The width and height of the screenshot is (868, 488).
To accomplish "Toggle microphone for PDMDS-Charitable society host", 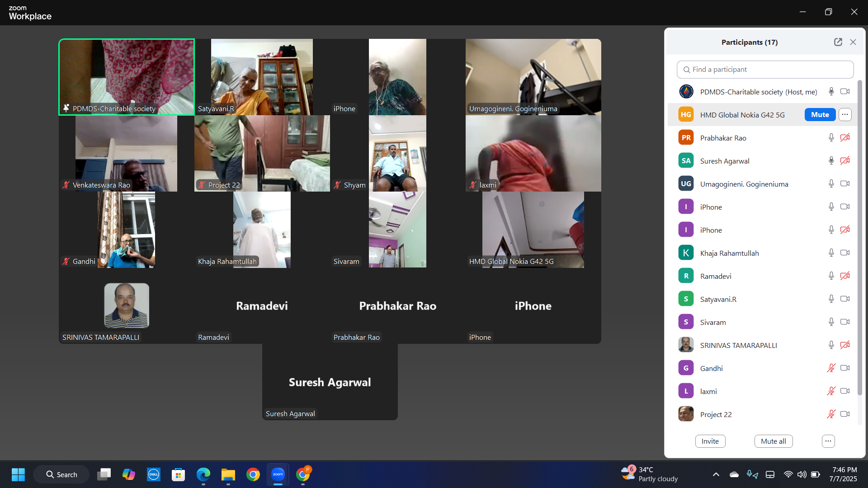I will (831, 92).
